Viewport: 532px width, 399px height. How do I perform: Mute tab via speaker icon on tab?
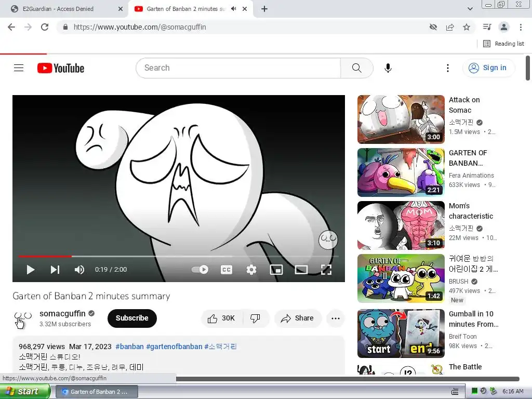point(233,9)
